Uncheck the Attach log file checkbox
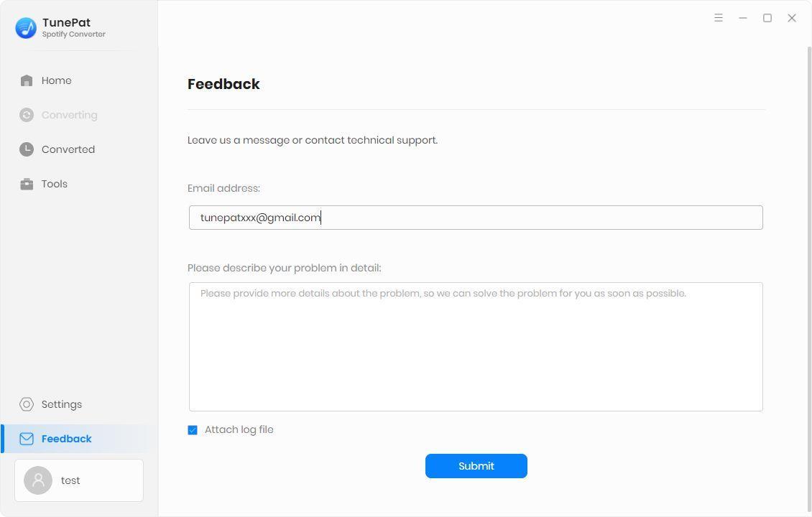This screenshot has height=517, width=812. (193, 430)
